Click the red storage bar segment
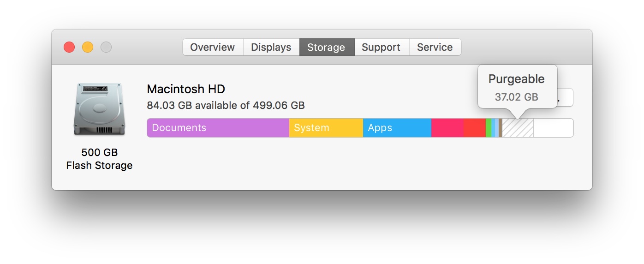644x264 pixels. (x=474, y=128)
